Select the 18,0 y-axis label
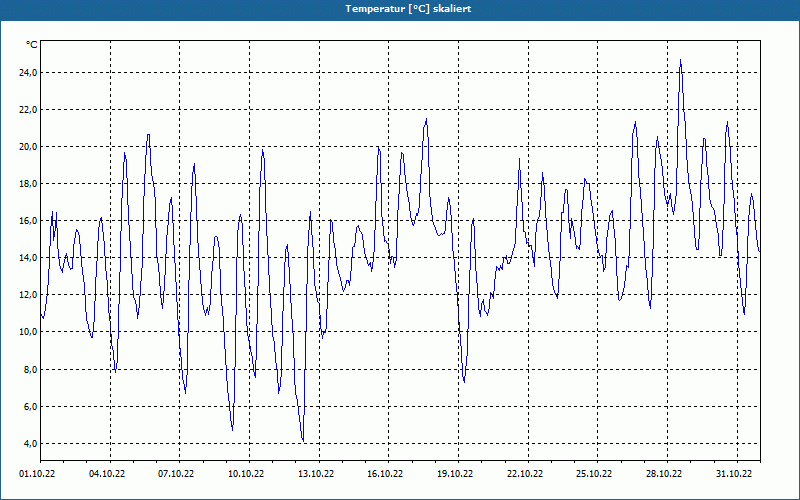The height and width of the screenshot is (500, 800). [x=28, y=184]
